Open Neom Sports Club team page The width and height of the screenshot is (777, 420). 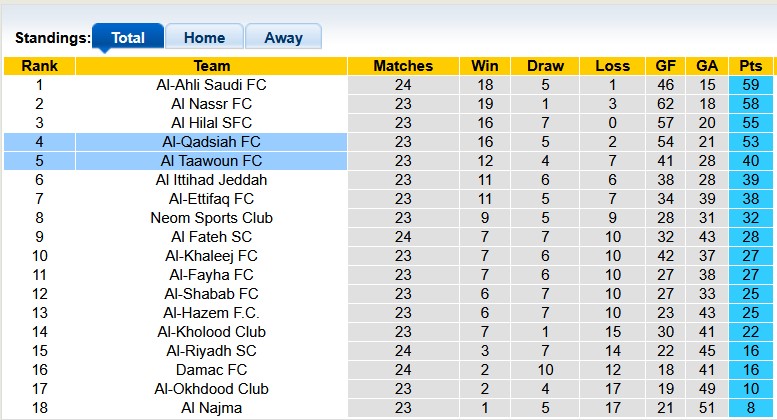212,218
